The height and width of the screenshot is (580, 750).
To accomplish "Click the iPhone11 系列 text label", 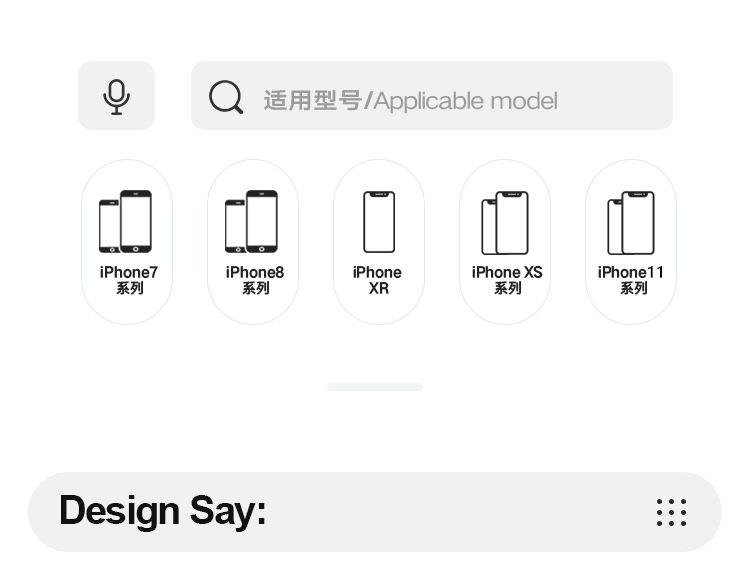I will [x=631, y=280].
